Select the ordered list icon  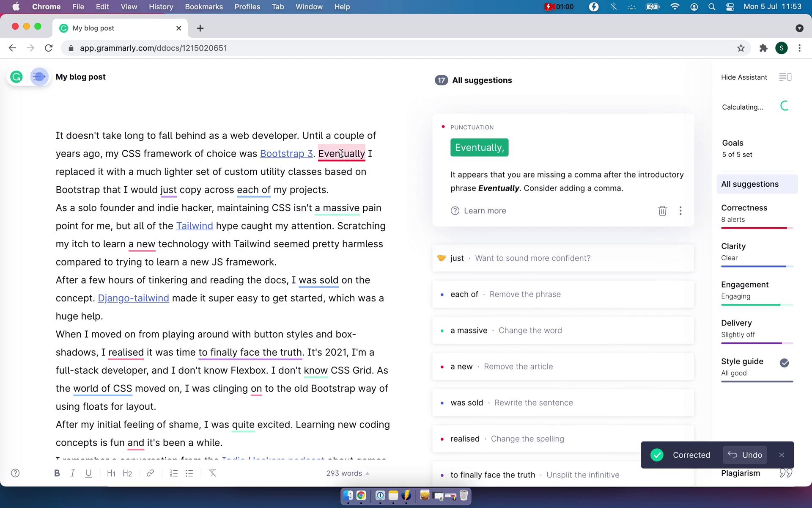(x=174, y=473)
